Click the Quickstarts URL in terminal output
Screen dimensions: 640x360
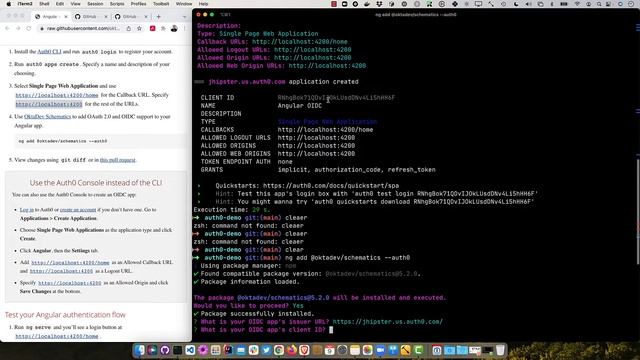pyautogui.click(x=331, y=185)
